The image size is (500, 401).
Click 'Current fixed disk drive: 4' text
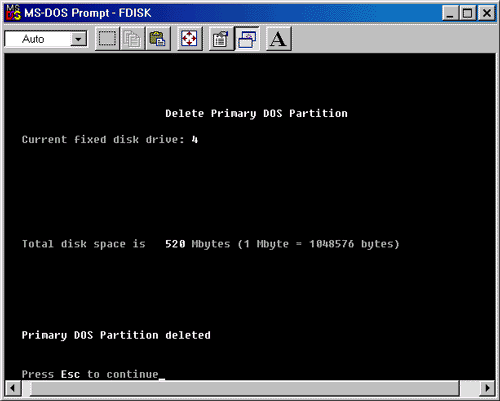point(110,139)
